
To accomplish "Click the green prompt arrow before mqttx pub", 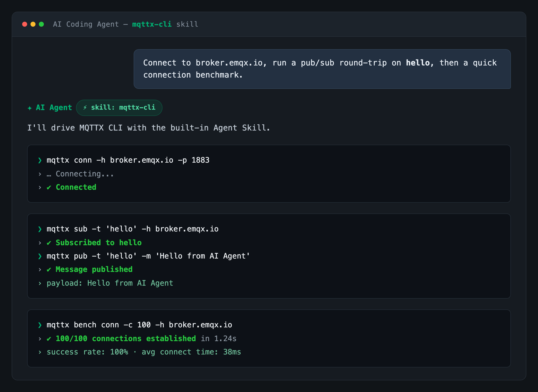I will [40, 256].
